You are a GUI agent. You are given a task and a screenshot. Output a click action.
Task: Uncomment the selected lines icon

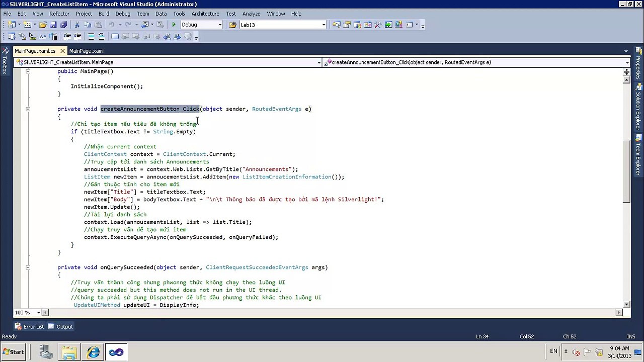click(x=101, y=36)
